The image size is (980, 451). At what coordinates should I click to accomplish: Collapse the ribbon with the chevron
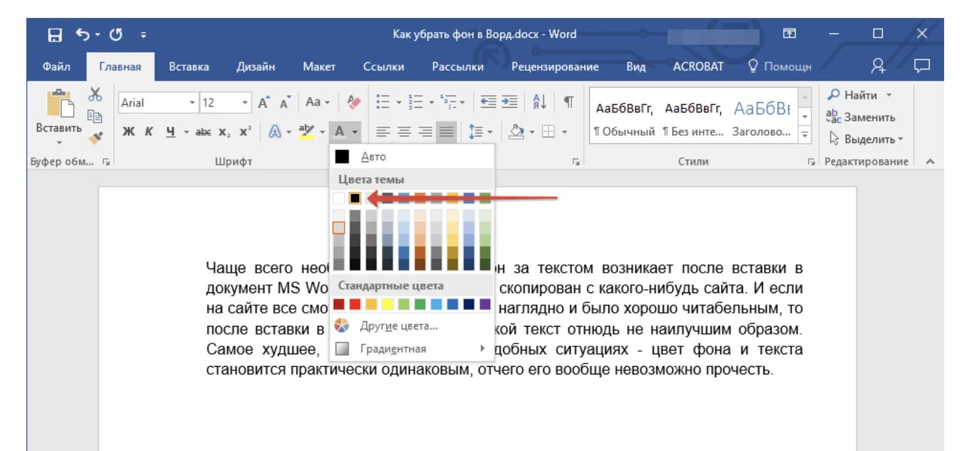tap(930, 161)
